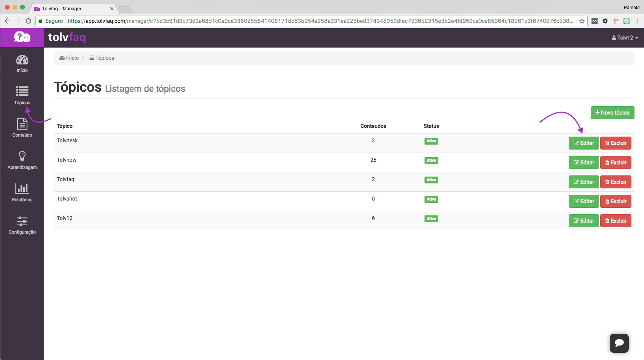The image size is (644, 360).
Task: Go forward with browser forward arrow
Action: pyautogui.click(x=18, y=21)
